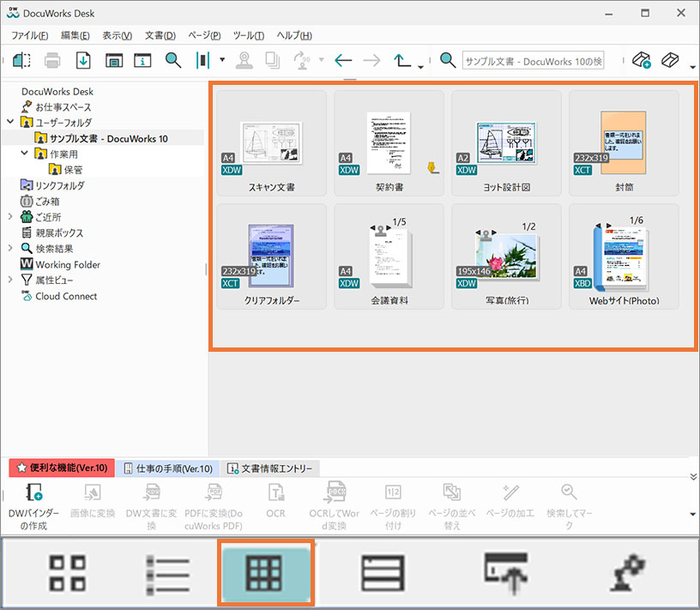Switch to large icon view

tap(67, 573)
